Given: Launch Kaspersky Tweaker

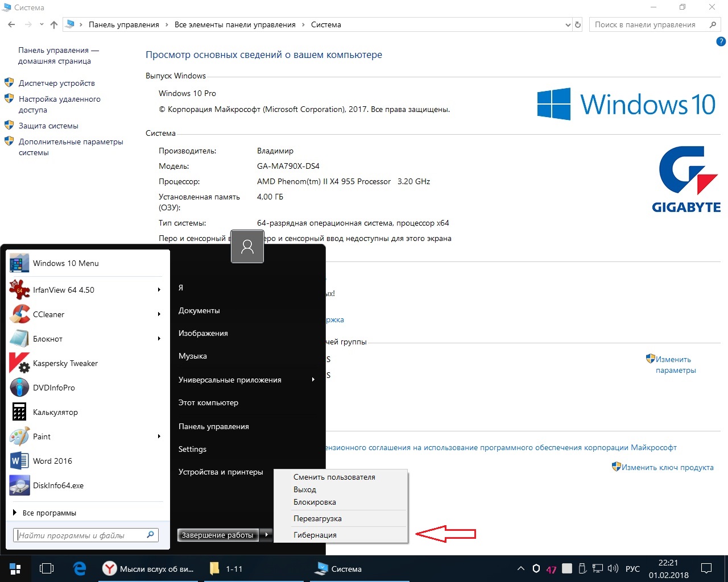Looking at the screenshot, I should point(86,363).
